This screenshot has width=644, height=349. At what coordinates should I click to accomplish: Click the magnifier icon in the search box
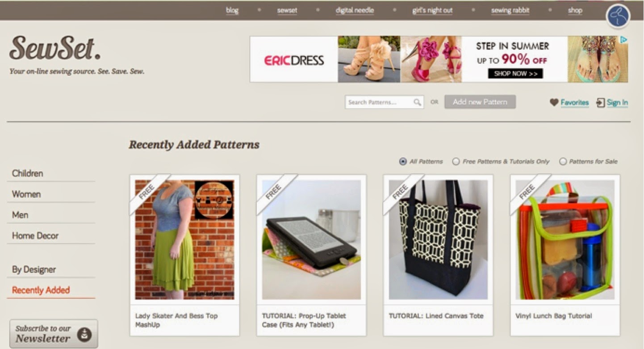coord(417,102)
